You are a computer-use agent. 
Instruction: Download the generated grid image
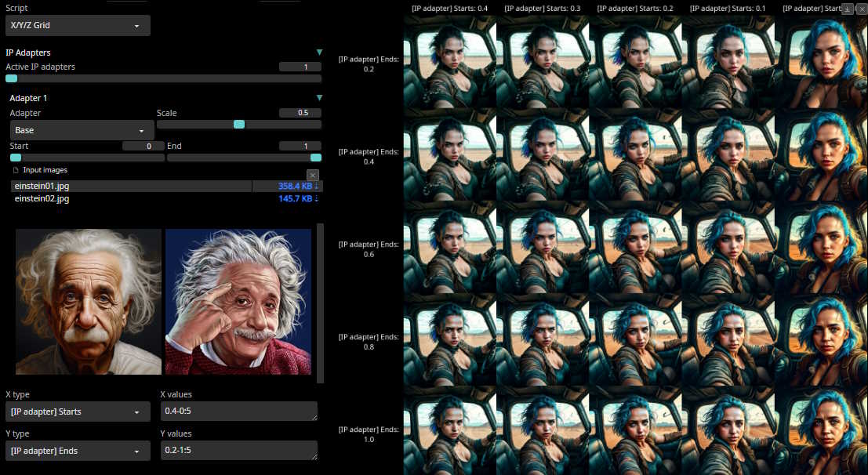(x=847, y=9)
